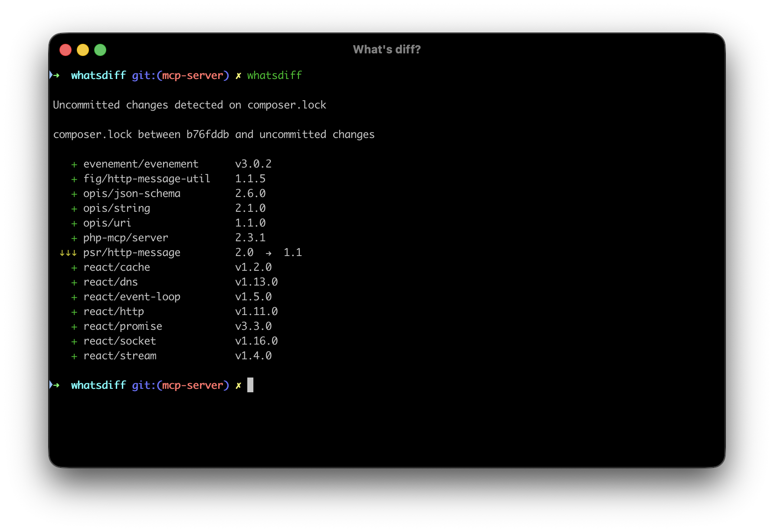Viewport: 774px width, 532px height.
Task: Click the window title What's diff?
Action: (387, 49)
